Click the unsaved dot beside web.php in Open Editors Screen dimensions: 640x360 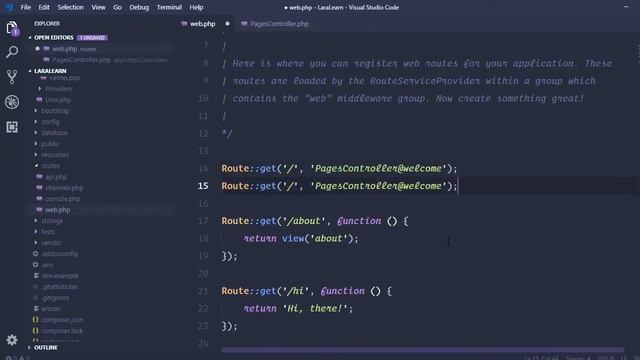point(37,49)
